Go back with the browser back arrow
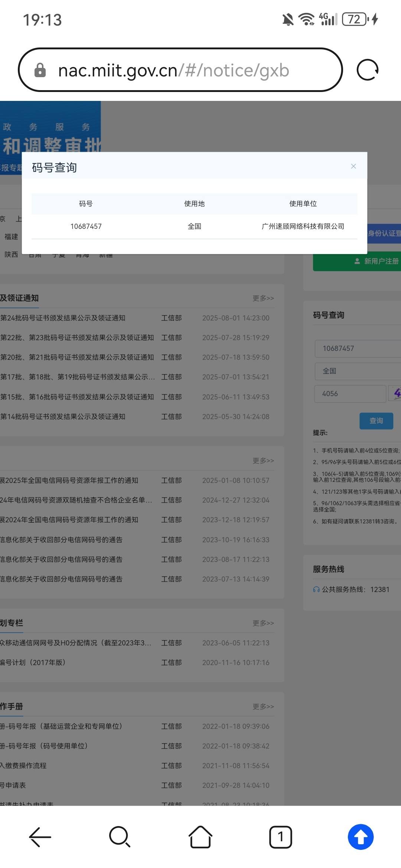Screen dimensions: 401x868 tap(40, 837)
